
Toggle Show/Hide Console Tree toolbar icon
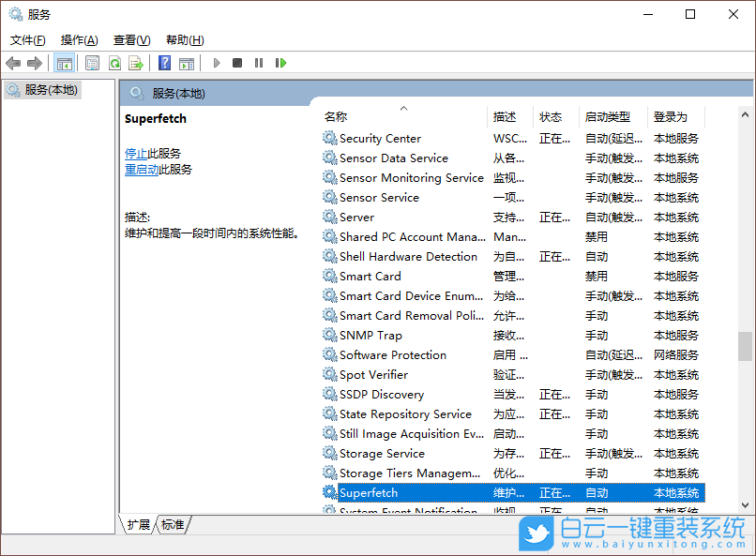pos(64,63)
